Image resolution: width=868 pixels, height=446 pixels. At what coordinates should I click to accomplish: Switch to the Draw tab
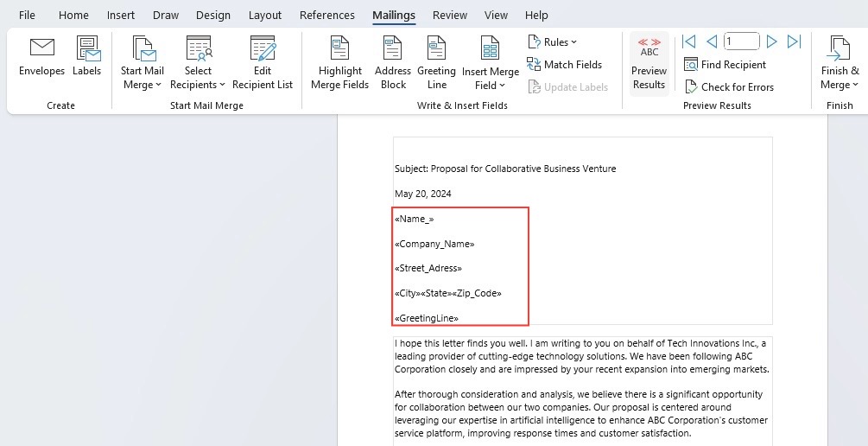pos(166,15)
